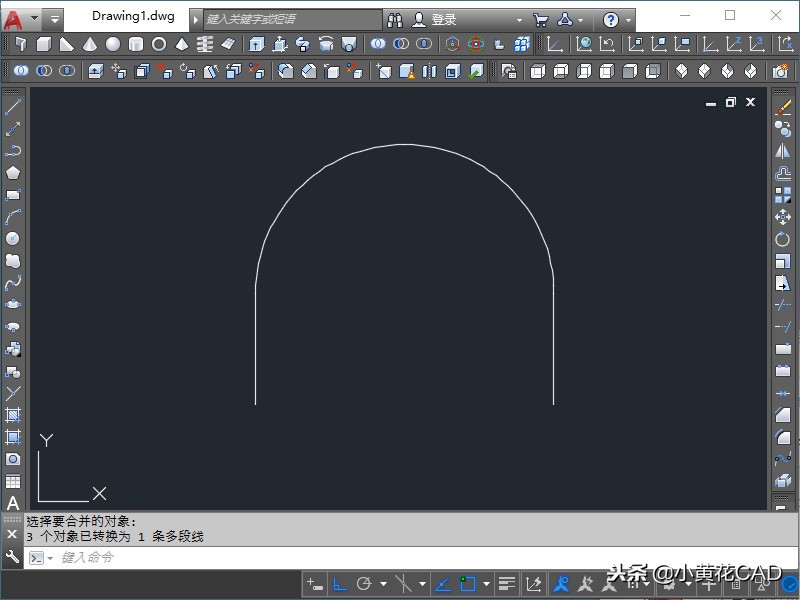Activate the Rotate tool on right toolbar
The image size is (800, 600).
pos(783,240)
